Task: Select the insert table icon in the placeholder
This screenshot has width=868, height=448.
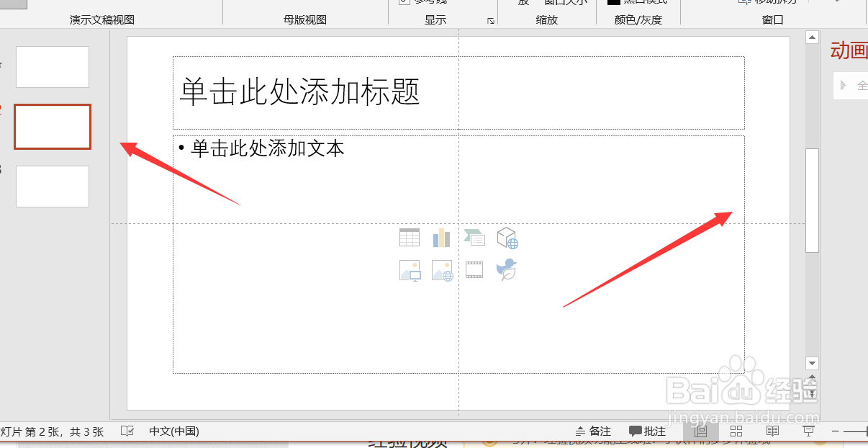Action: pos(410,237)
